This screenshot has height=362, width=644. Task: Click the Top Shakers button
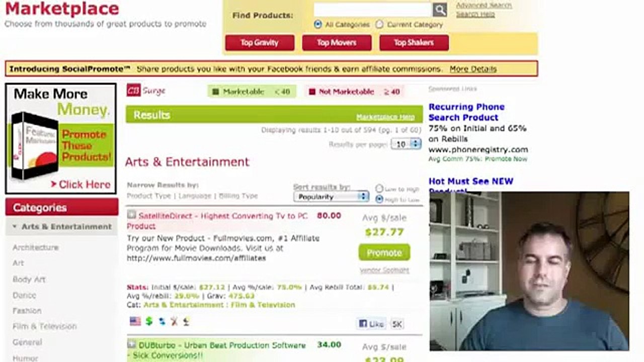(x=414, y=43)
